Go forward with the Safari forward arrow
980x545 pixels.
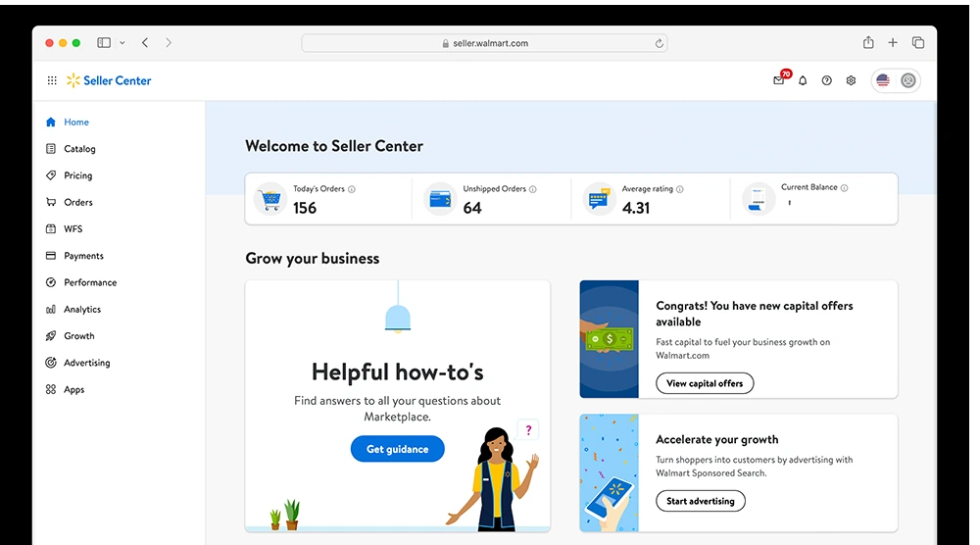[169, 42]
